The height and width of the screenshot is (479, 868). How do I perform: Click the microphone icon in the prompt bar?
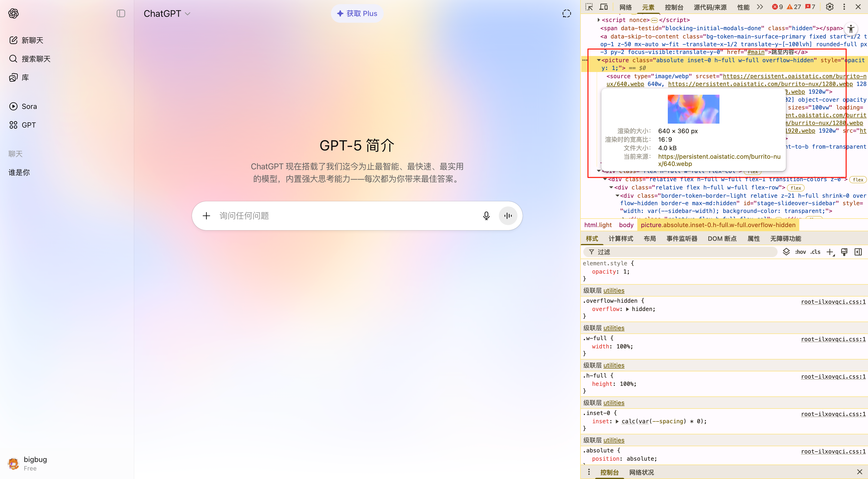[486, 215]
